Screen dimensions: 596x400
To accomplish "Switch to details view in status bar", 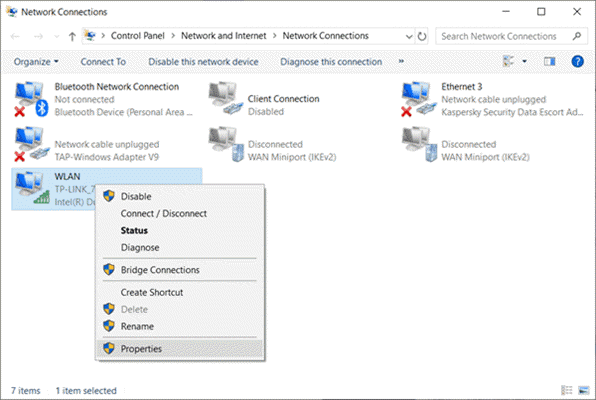I will [x=566, y=390].
